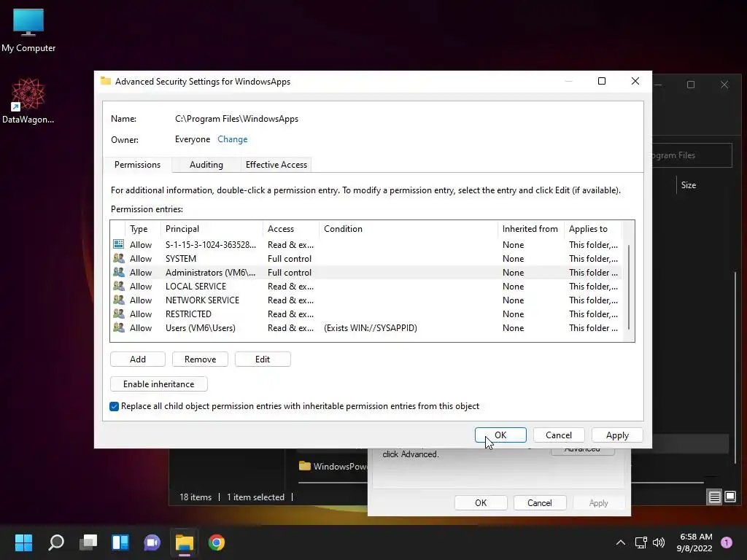This screenshot has height=560, width=747.
Task: Click the Windows Start button
Action: (23, 542)
